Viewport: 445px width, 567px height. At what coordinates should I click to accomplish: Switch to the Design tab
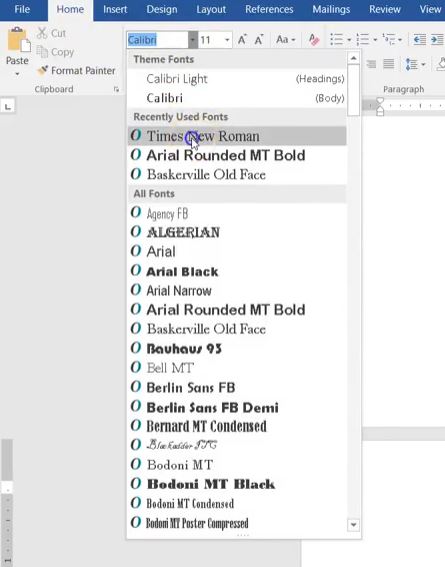[162, 9]
